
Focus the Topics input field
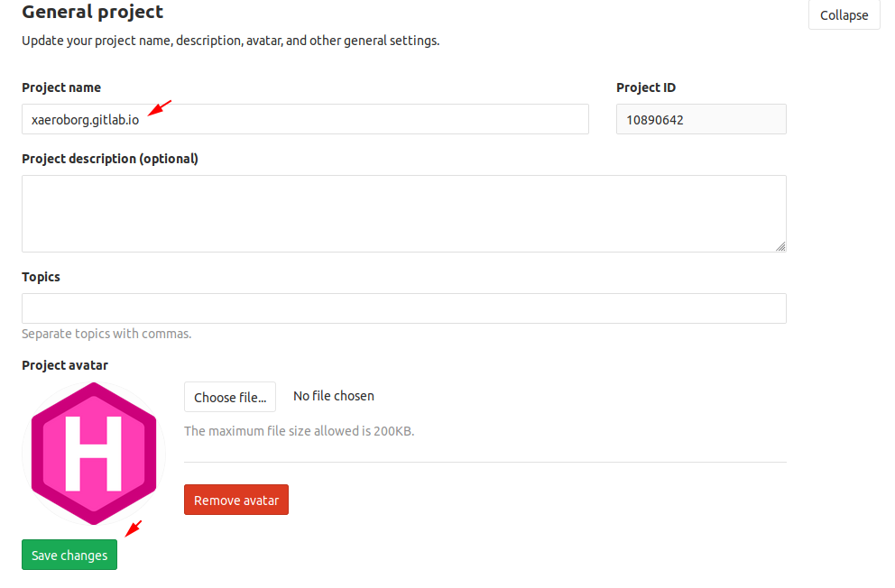click(x=403, y=308)
